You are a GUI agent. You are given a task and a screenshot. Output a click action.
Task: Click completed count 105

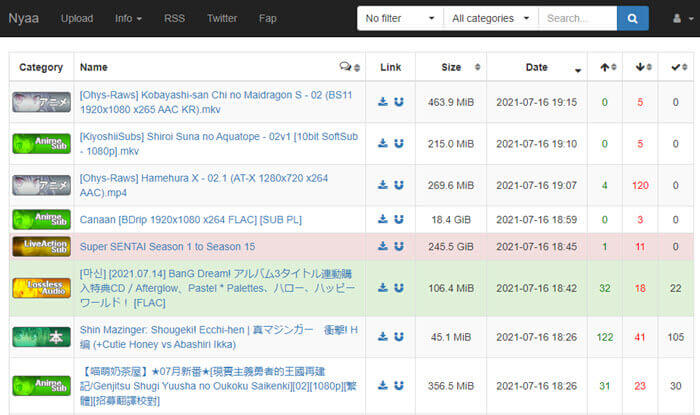tap(675, 337)
